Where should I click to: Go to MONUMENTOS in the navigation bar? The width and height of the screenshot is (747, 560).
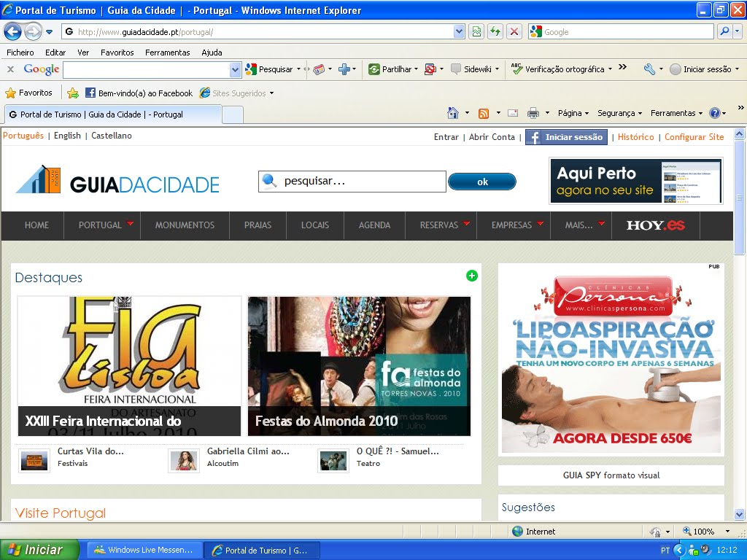pos(185,225)
